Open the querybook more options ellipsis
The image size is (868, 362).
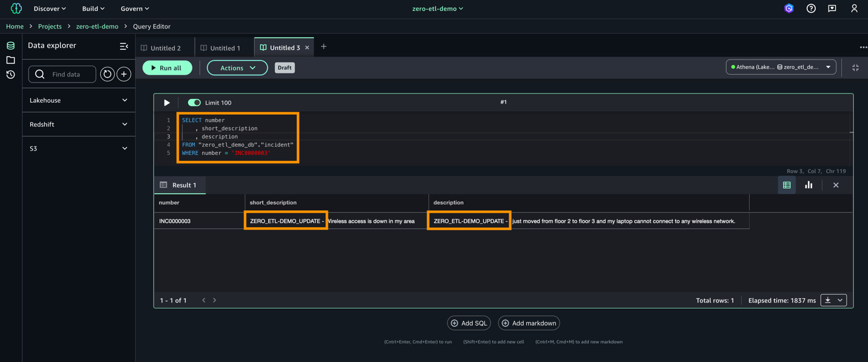pyautogui.click(x=863, y=47)
